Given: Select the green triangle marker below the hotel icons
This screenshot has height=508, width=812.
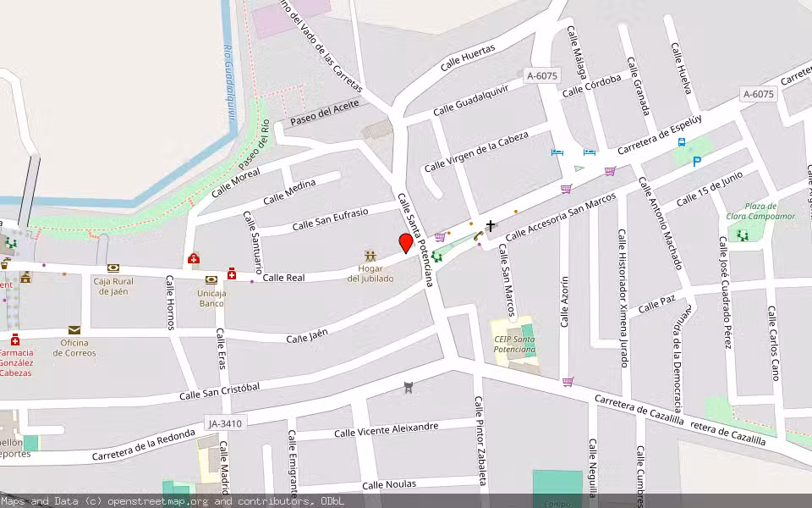Looking at the screenshot, I should pos(579,168).
